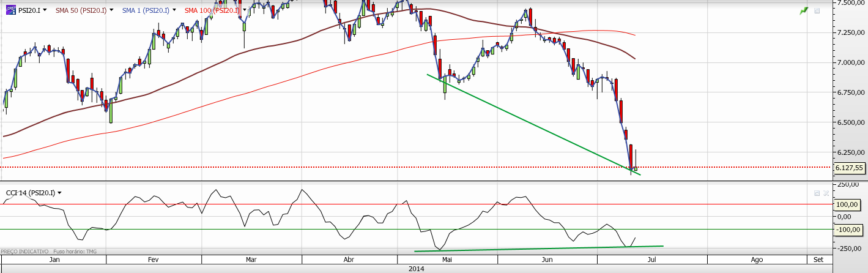Open the PSI20.I symbol dropdown arrow
Viewport: 868px width, 273px height.
pyautogui.click(x=43, y=10)
